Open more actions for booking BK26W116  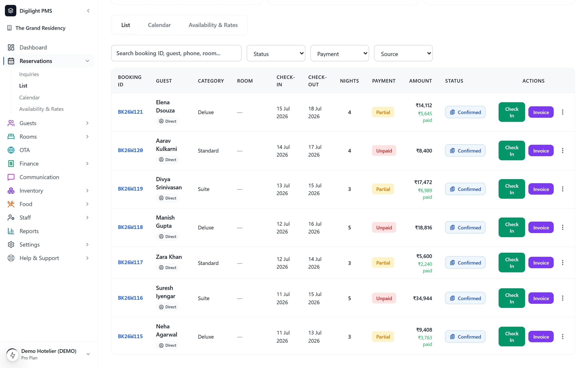pos(562,298)
